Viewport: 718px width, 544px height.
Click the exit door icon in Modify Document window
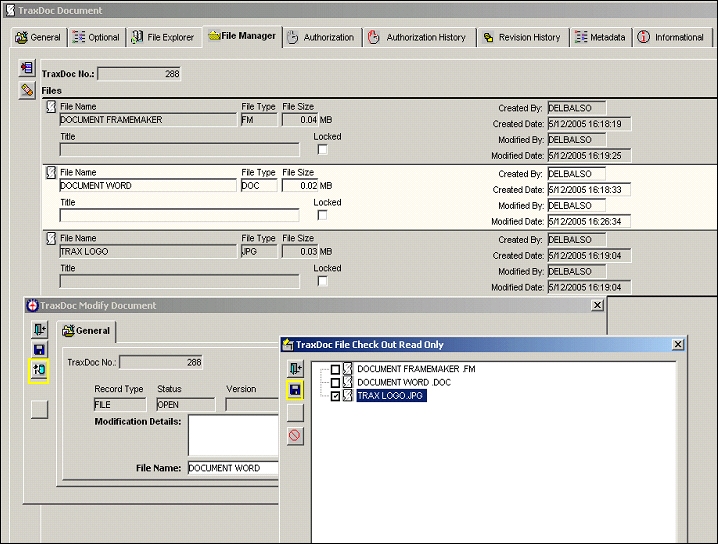tap(39, 329)
